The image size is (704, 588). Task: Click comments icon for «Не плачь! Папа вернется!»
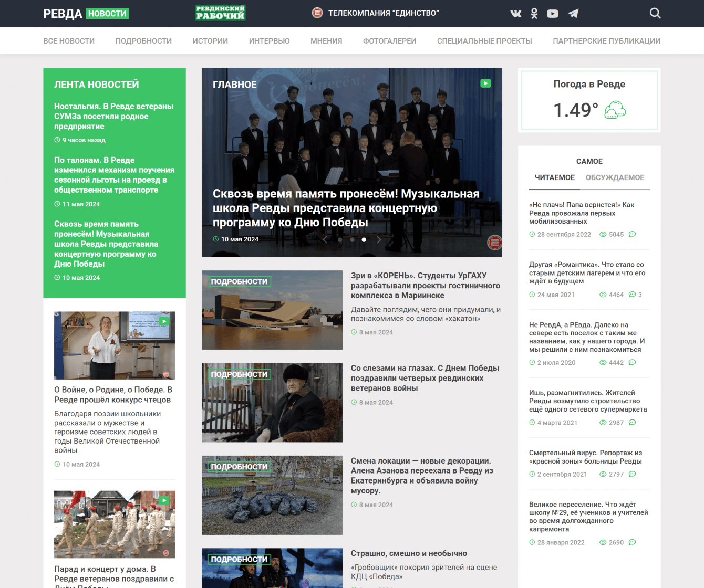tap(633, 234)
